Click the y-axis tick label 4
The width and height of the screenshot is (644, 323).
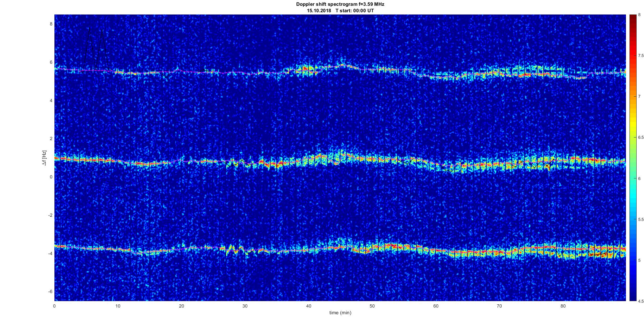pos(51,100)
